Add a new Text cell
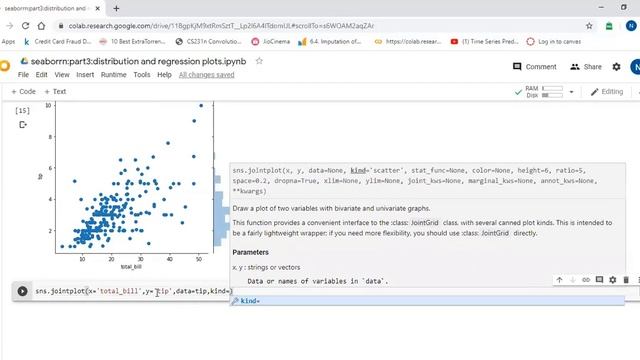This screenshot has height=360, width=640. coord(55,91)
